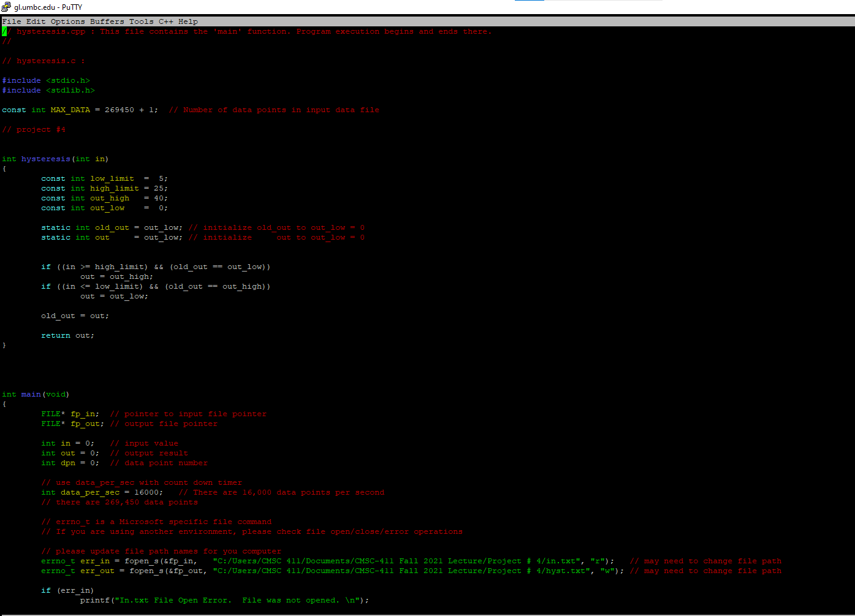855x616 pixels.
Task: Click the PuTTY icon in the title bar
Action: pos(6,7)
